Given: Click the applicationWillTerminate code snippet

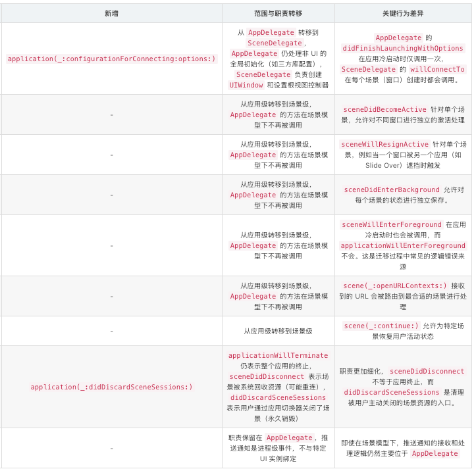Looking at the screenshot, I should 278,355.
